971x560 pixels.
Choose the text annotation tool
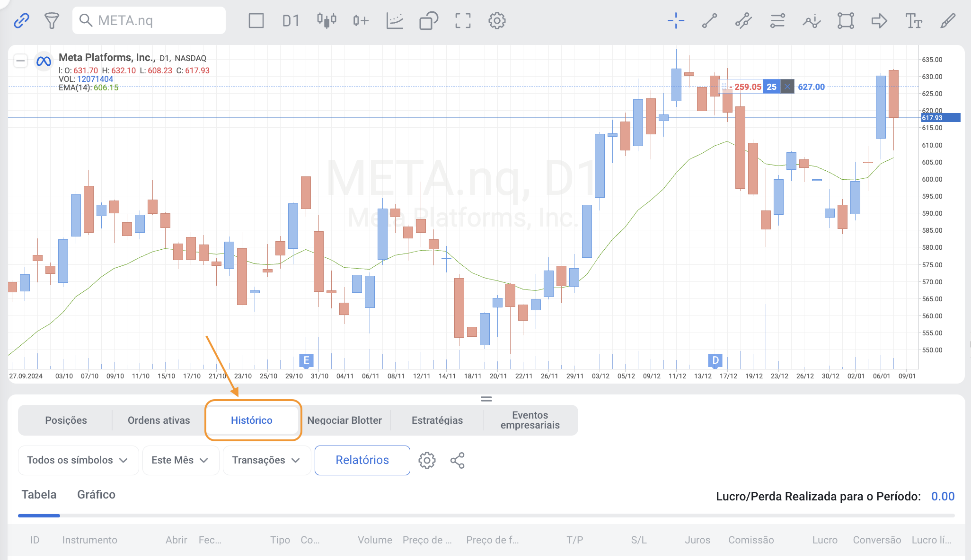(x=913, y=21)
